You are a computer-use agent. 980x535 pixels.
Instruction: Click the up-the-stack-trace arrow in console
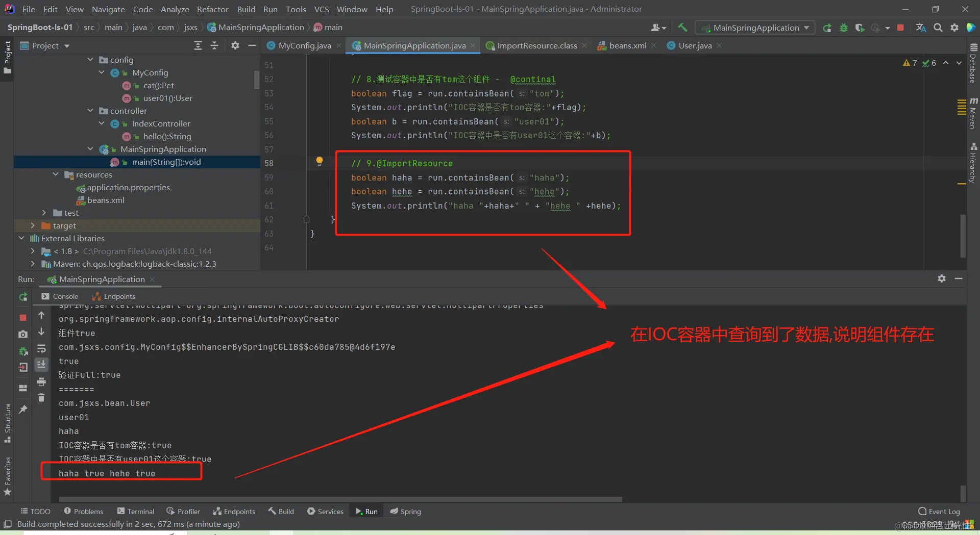[41, 316]
